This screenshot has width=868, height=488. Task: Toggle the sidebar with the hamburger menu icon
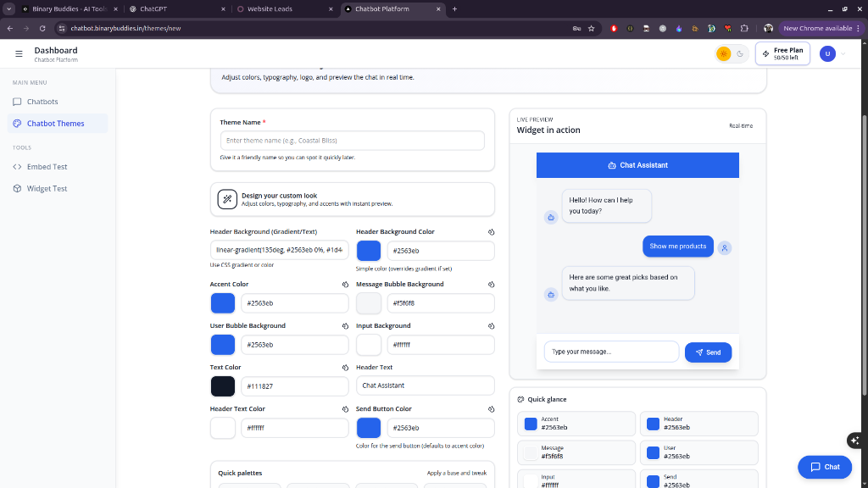click(x=19, y=54)
